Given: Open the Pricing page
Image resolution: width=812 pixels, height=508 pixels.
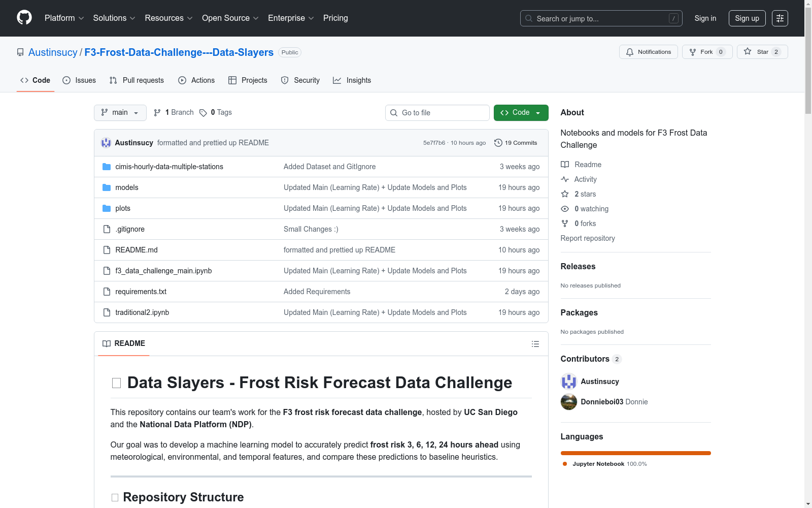Looking at the screenshot, I should 335,18.
